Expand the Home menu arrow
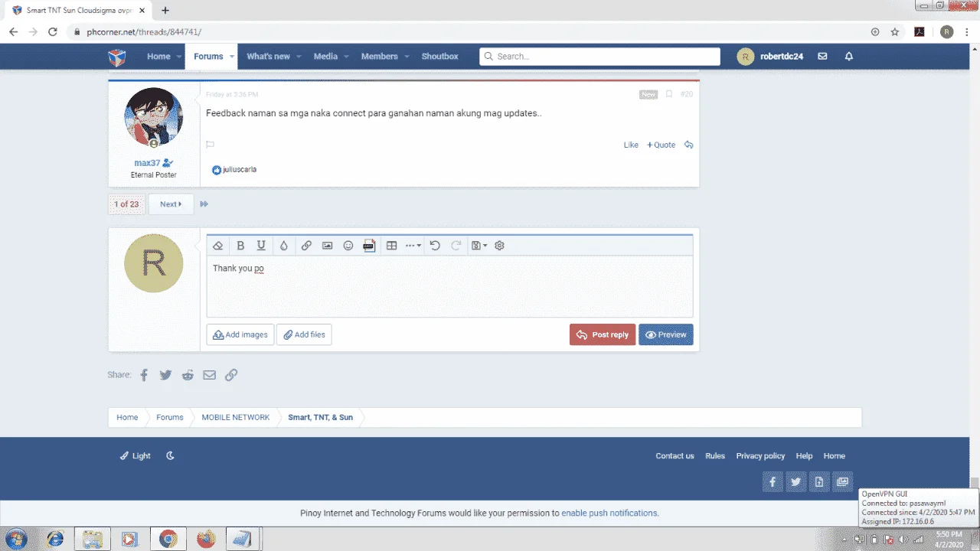Screen dimensions: 980x551 179,57
